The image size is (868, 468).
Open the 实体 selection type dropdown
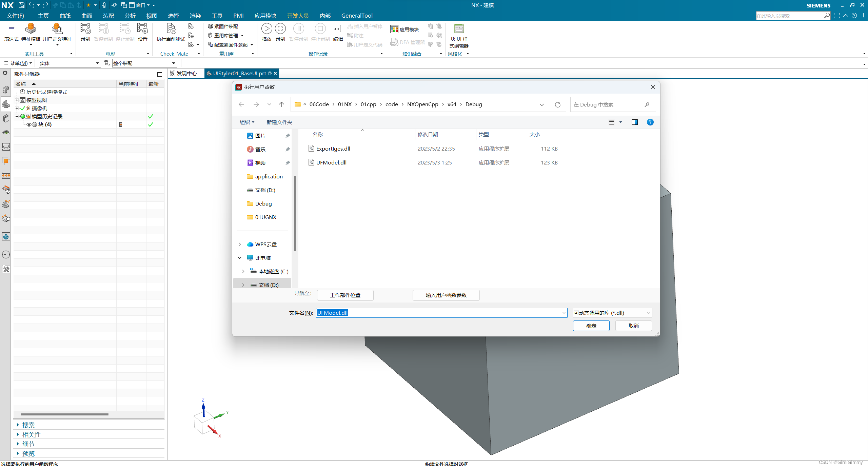tap(70, 63)
